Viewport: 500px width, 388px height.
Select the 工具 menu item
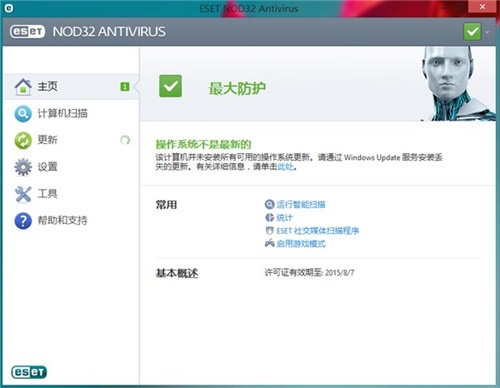click(x=71, y=194)
